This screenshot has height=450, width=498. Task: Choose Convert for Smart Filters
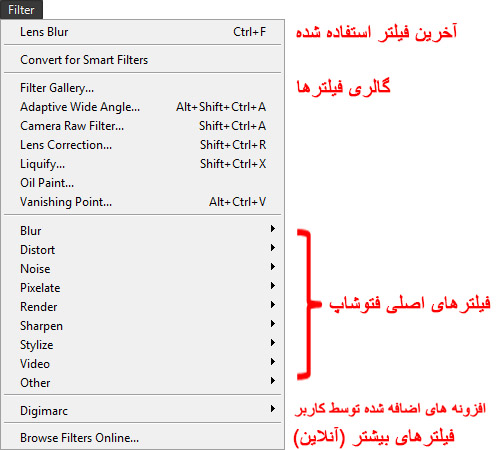(x=143, y=60)
